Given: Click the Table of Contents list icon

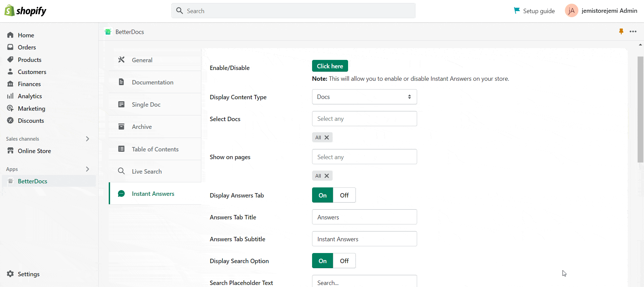Looking at the screenshot, I should coord(122,149).
